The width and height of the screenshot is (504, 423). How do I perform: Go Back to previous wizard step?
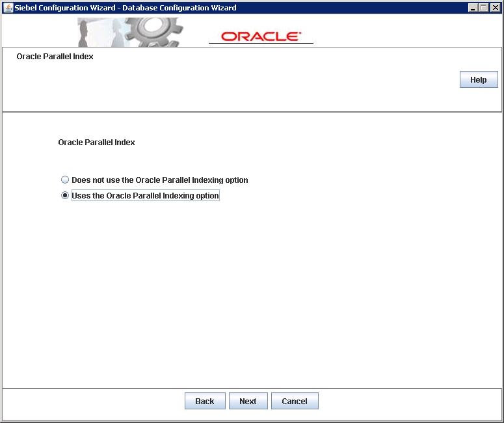[x=205, y=401]
